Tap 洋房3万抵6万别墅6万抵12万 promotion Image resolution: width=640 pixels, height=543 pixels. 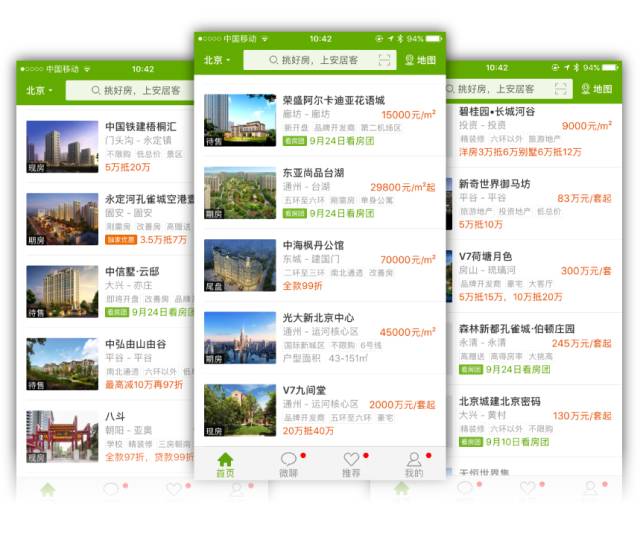coord(520,152)
